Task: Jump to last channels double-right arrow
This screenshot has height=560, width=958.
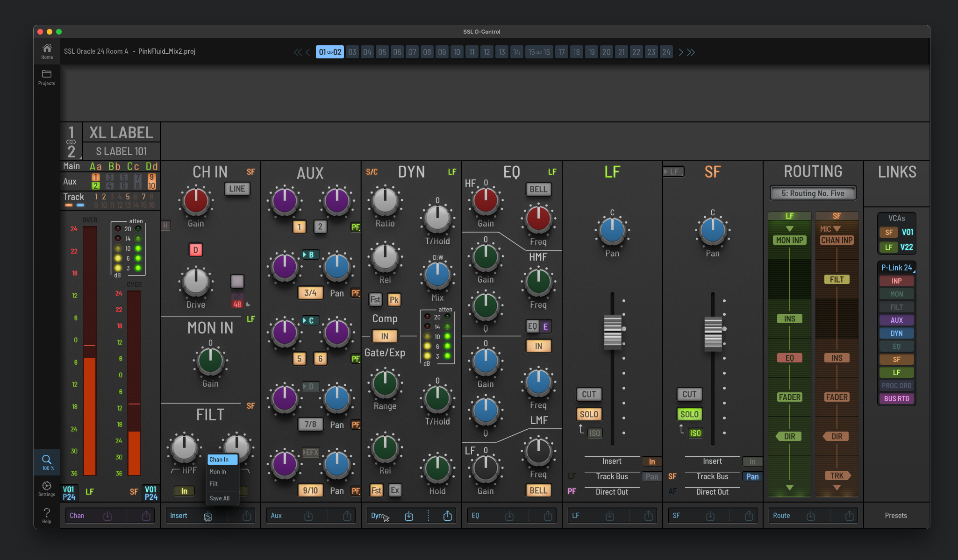Action: pyautogui.click(x=691, y=52)
